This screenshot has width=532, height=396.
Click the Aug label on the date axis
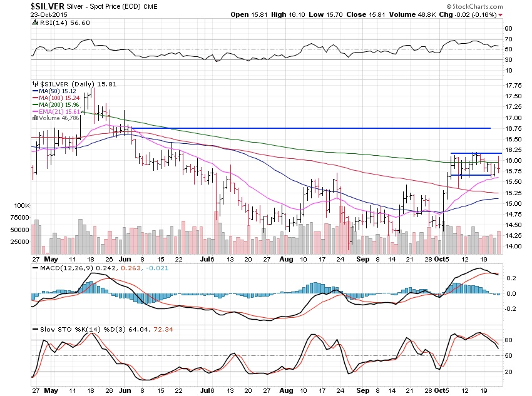(x=287, y=258)
